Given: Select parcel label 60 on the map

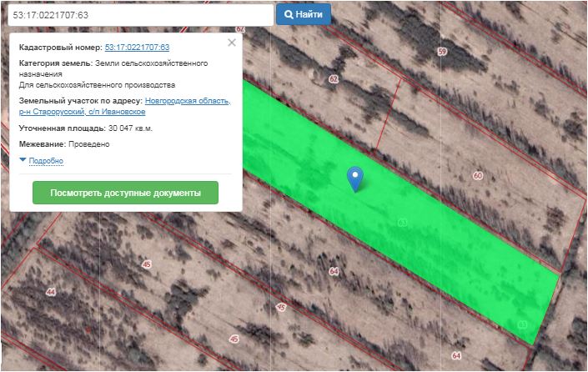Looking at the screenshot, I should (x=477, y=176).
